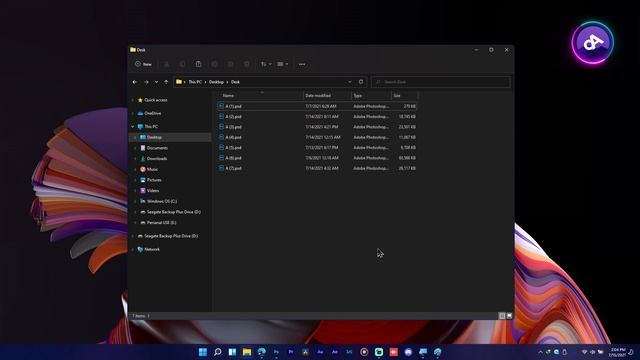The width and height of the screenshot is (640, 360).
Task: Open the address bar history dropdown
Action: [350, 82]
